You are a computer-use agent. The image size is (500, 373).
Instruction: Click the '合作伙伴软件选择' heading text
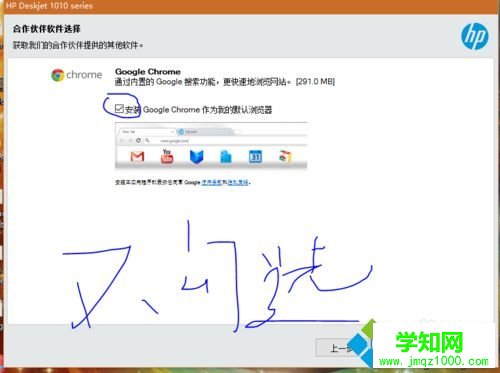[x=47, y=29]
